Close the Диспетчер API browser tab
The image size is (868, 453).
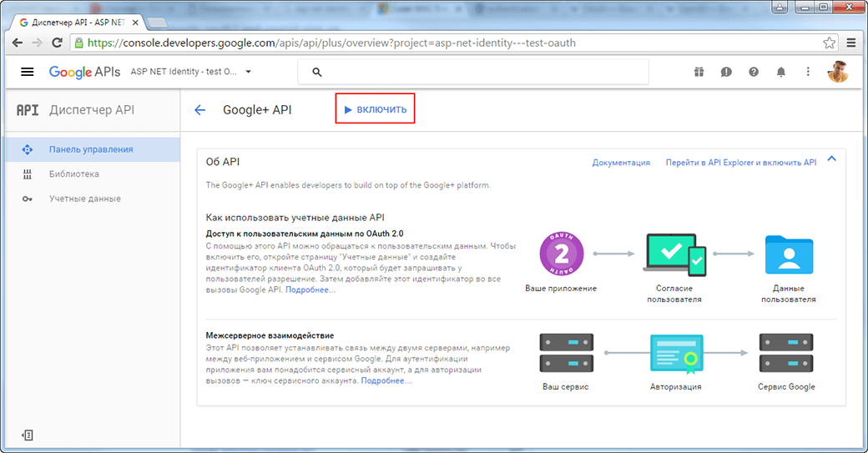(135, 23)
